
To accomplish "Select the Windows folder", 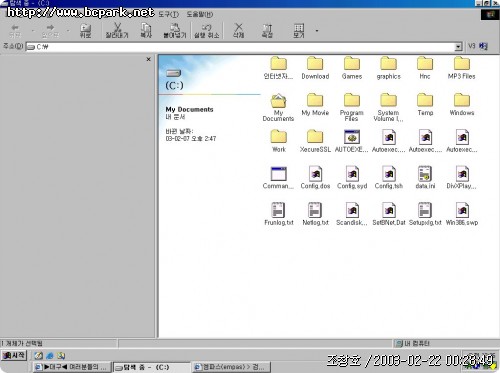I will [462, 104].
